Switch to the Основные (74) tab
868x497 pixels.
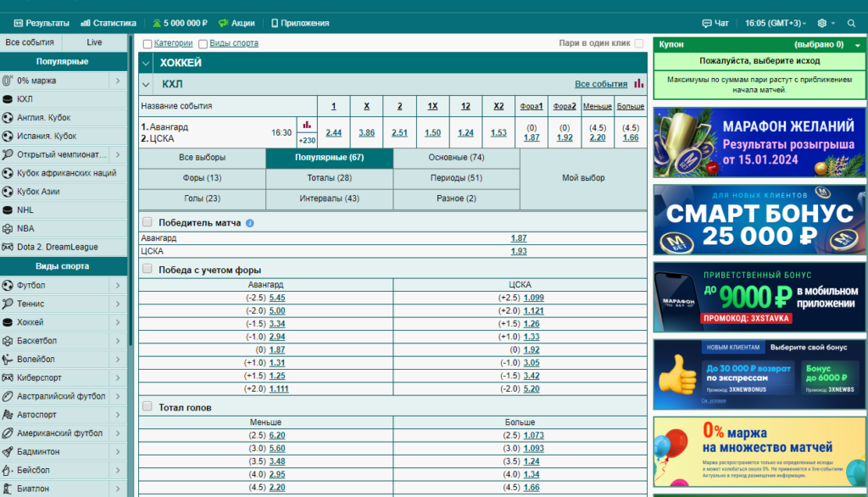click(x=456, y=158)
